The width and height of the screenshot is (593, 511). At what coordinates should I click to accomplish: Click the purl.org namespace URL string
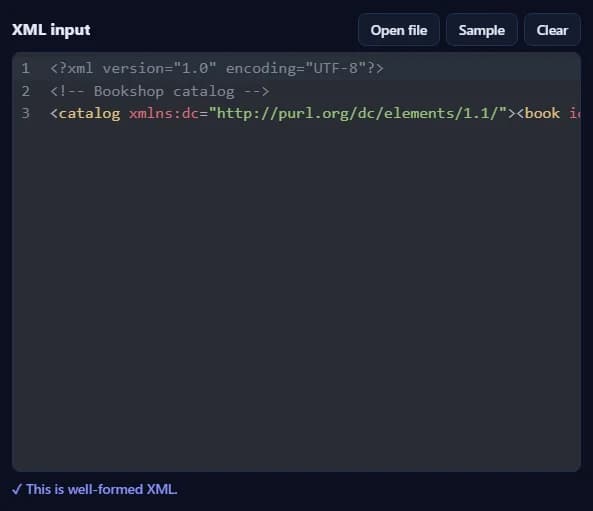[x=358, y=113]
